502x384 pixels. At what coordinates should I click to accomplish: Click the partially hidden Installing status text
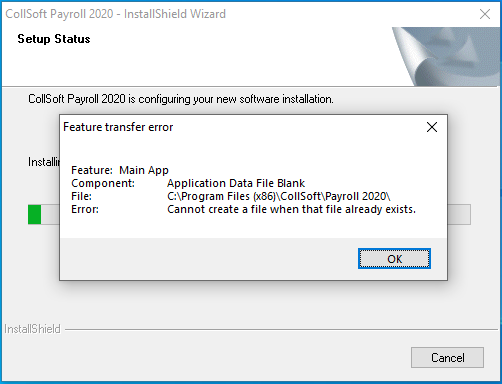(x=44, y=162)
